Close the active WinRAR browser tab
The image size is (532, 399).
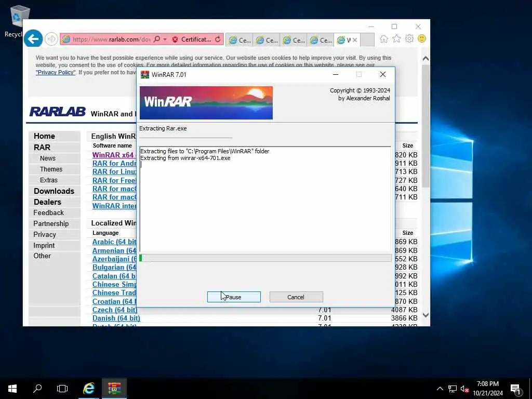pos(354,40)
